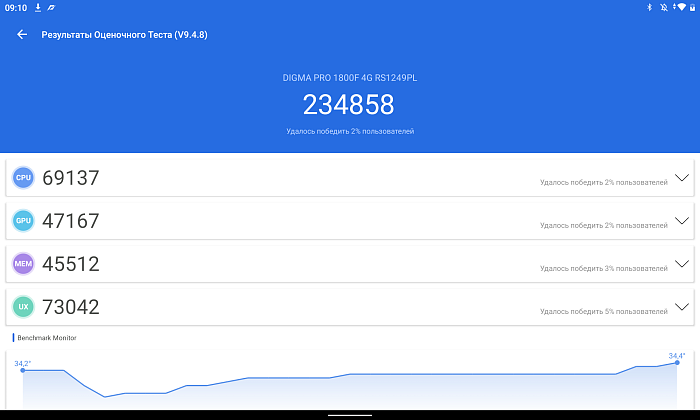Tap the muted notifications bell icon
700x420 pixels.
point(664,7)
